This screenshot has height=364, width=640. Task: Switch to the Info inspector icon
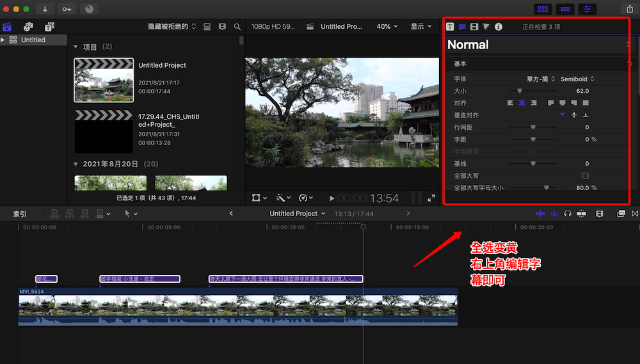click(x=499, y=27)
